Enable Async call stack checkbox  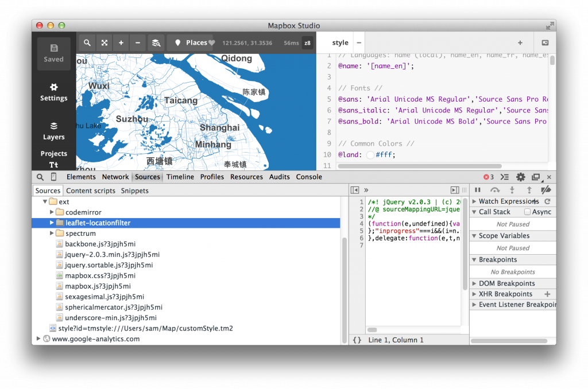527,212
